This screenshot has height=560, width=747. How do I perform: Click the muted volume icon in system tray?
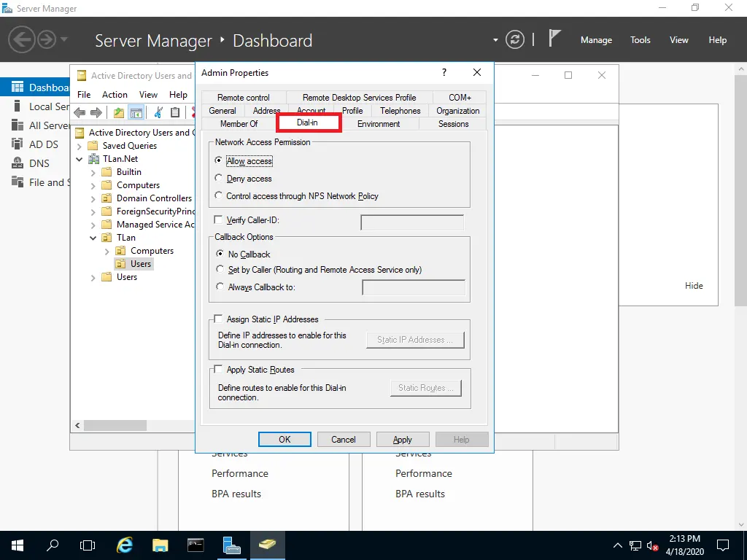652,545
